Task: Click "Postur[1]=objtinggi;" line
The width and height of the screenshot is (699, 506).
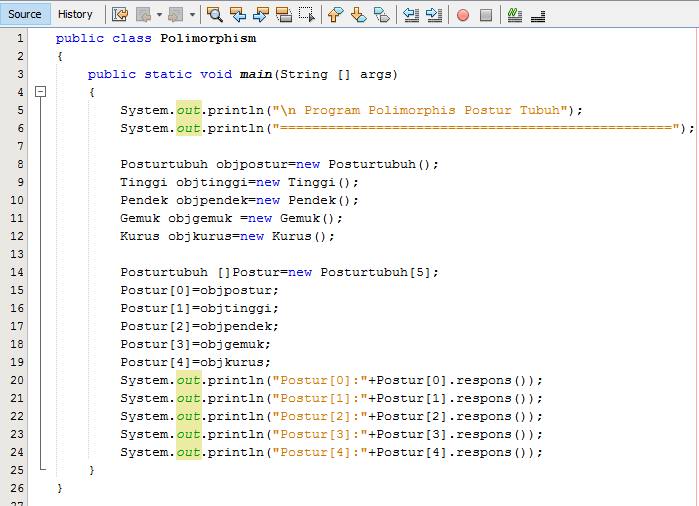Action: 199,309
